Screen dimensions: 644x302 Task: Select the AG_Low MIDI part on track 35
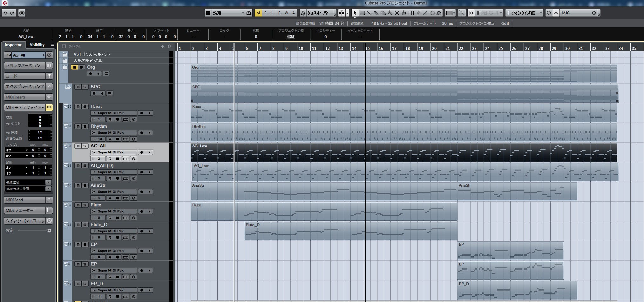tap(405, 172)
